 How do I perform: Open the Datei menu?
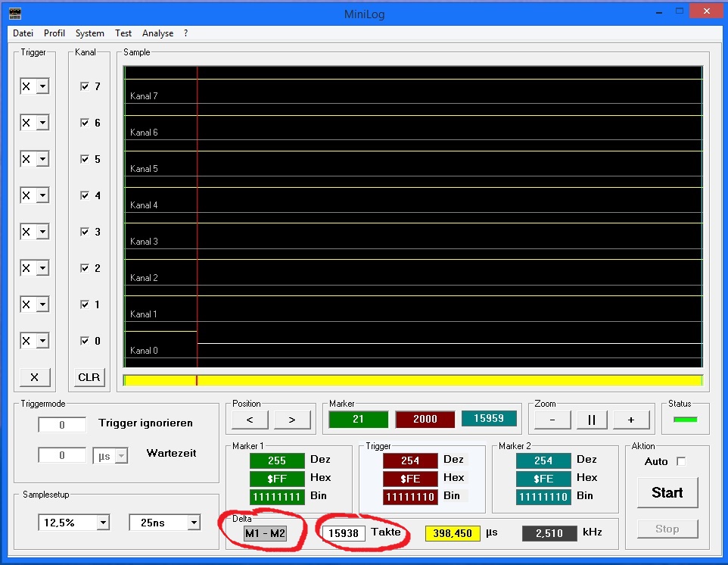(x=23, y=33)
